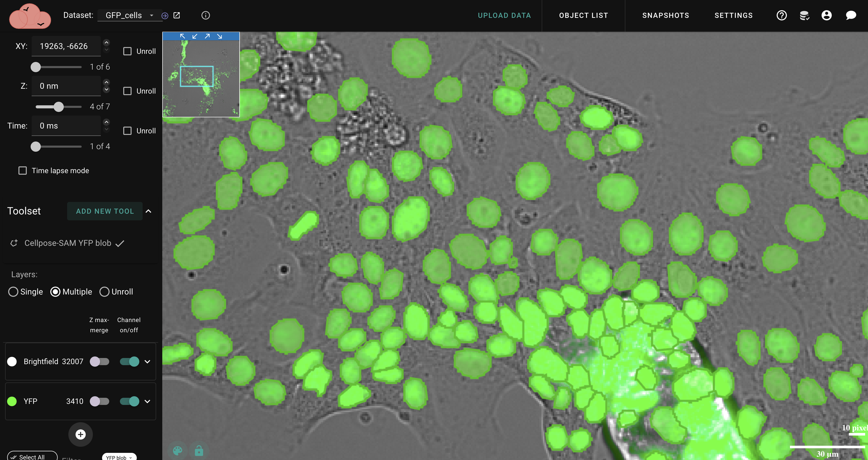
Task: Open the help icon in the top bar
Action: coord(782,16)
